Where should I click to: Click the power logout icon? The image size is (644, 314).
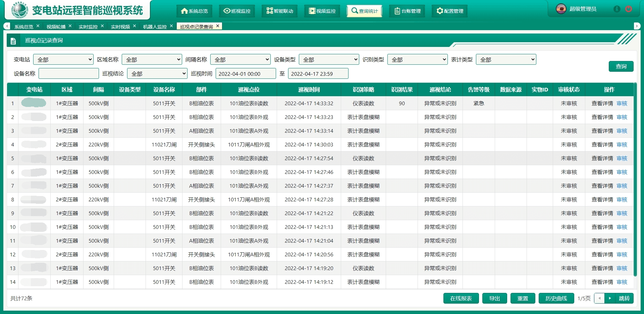click(629, 9)
